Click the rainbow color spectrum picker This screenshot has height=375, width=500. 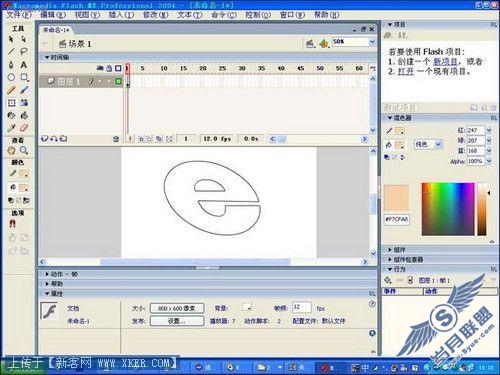click(448, 209)
